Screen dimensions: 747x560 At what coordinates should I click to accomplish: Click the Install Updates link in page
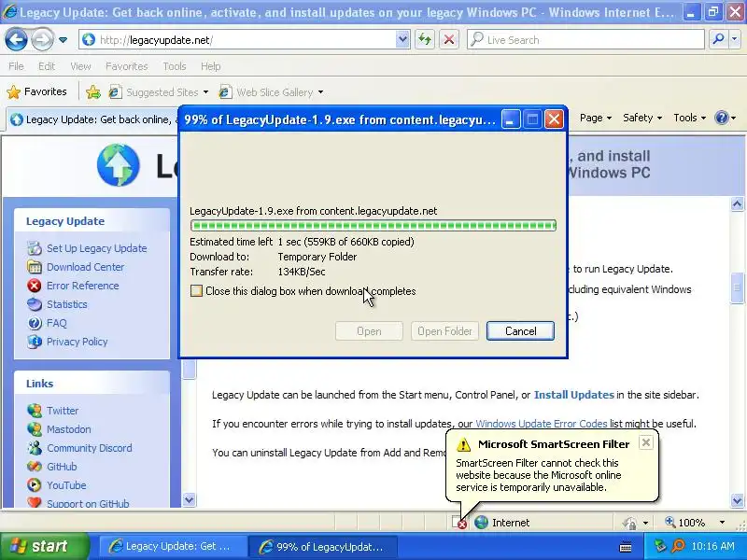573,395
